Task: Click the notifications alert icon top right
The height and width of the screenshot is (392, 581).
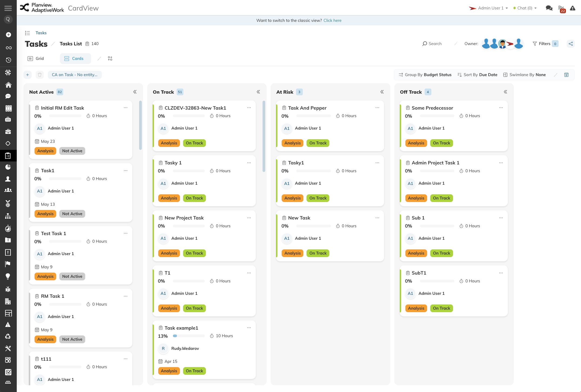Action: click(x=573, y=8)
